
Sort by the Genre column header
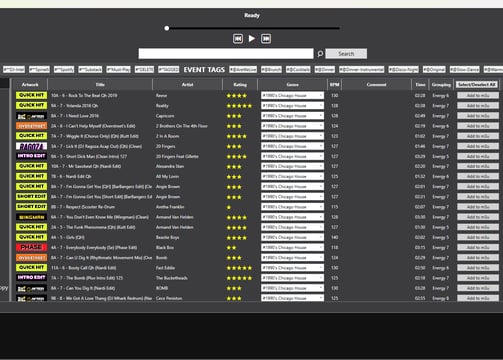pos(292,85)
